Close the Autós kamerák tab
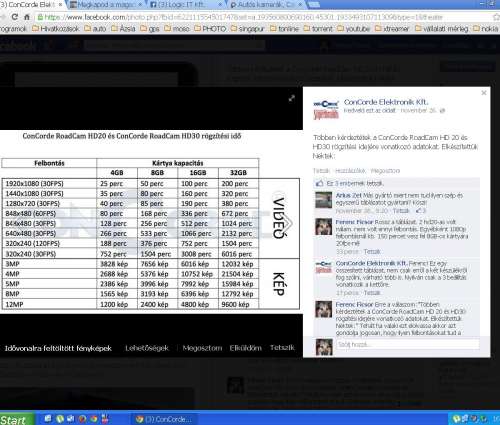Screen dimensions: 500x425 [x=300, y=5]
